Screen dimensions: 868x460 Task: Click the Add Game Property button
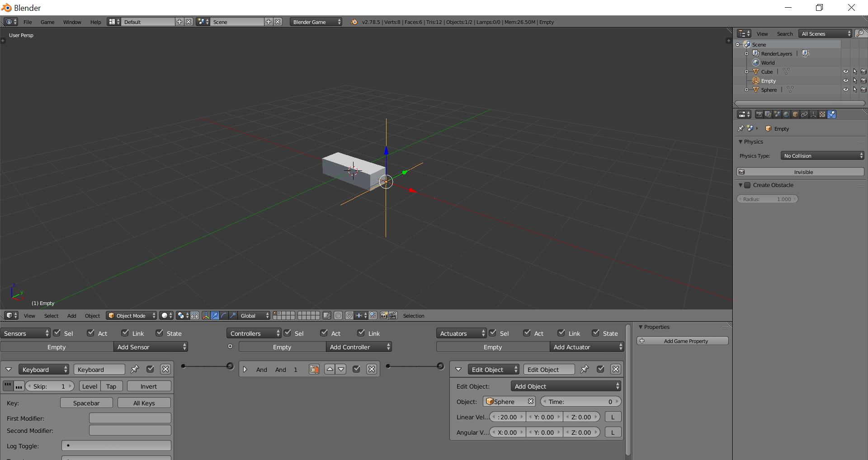[x=683, y=341]
